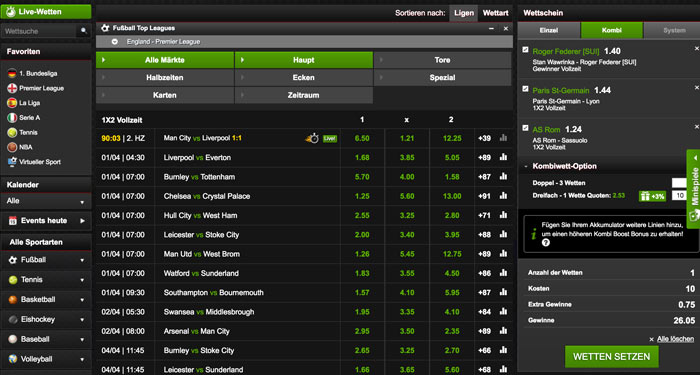Image resolution: width=700 pixels, height=375 pixels.
Task: Expand Fußball in Alle Sportarten
Action: click(x=82, y=260)
